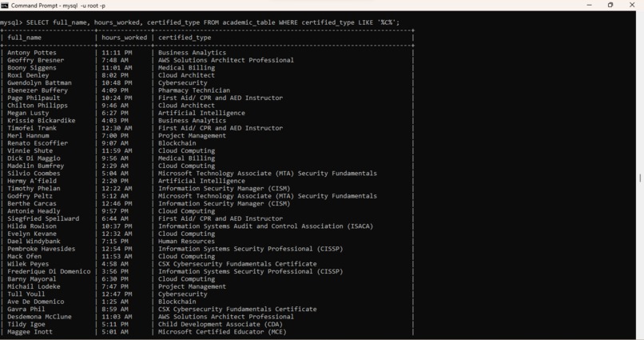Click Artificial Intelligence in Megan Lusty row
Image resolution: width=644 pixels, height=340 pixels.
click(201, 113)
